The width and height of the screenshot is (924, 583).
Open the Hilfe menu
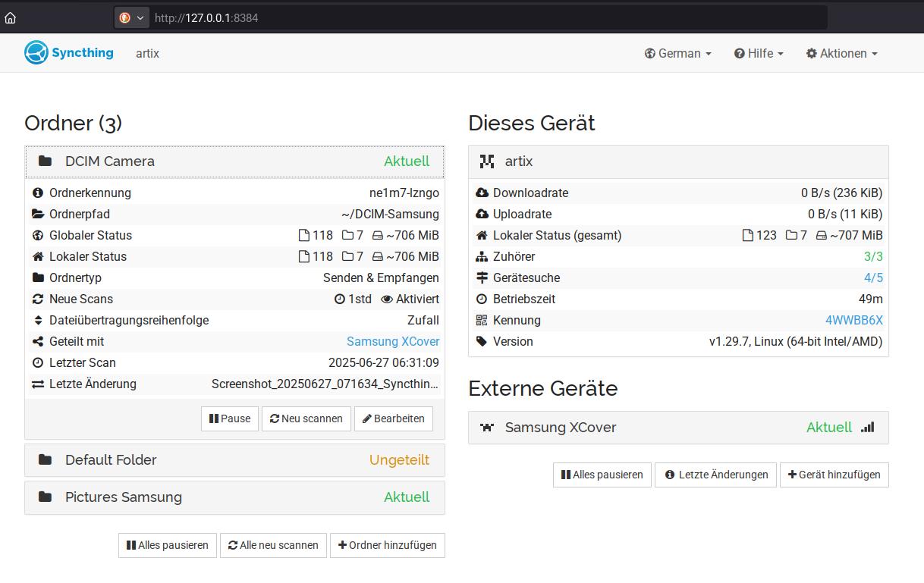(759, 53)
